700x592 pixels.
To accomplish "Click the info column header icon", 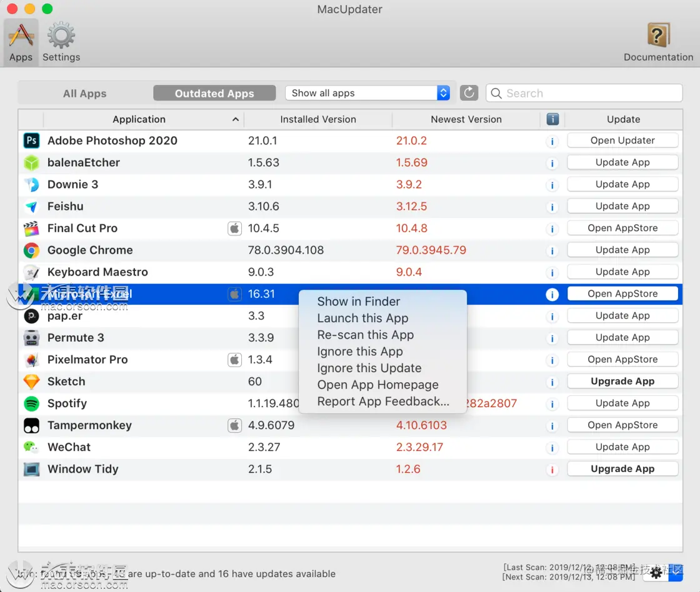I will [x=552, y=119].
